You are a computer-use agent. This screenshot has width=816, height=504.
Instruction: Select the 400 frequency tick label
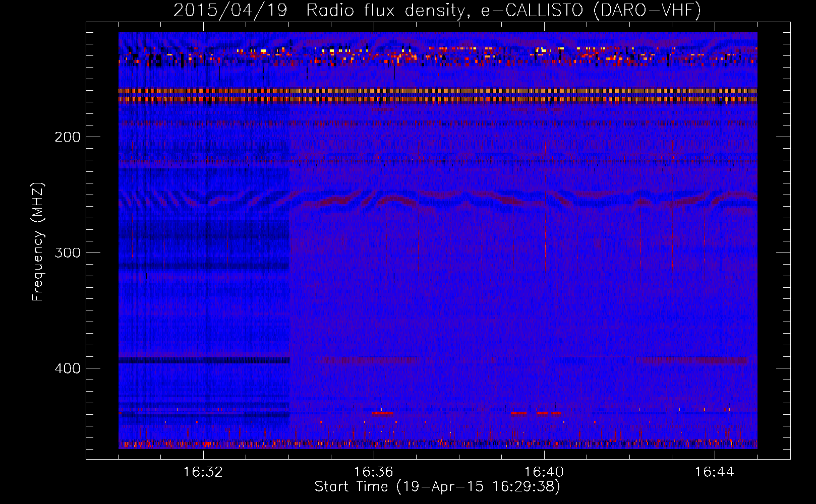pyautogui.click(x=67, y=368)
